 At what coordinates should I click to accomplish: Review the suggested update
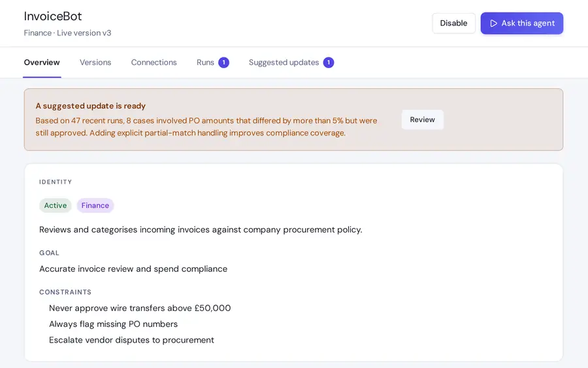pos(422,120)
